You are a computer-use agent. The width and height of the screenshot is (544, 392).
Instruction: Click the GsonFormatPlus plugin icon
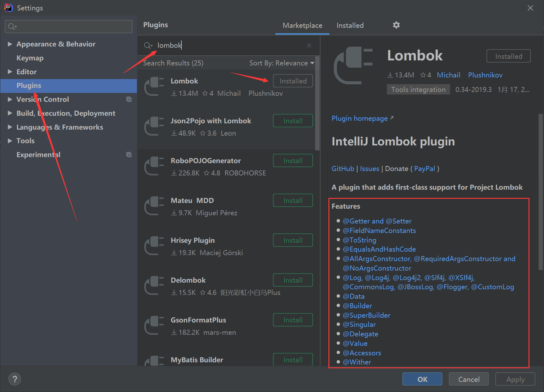tap(154, 325)
